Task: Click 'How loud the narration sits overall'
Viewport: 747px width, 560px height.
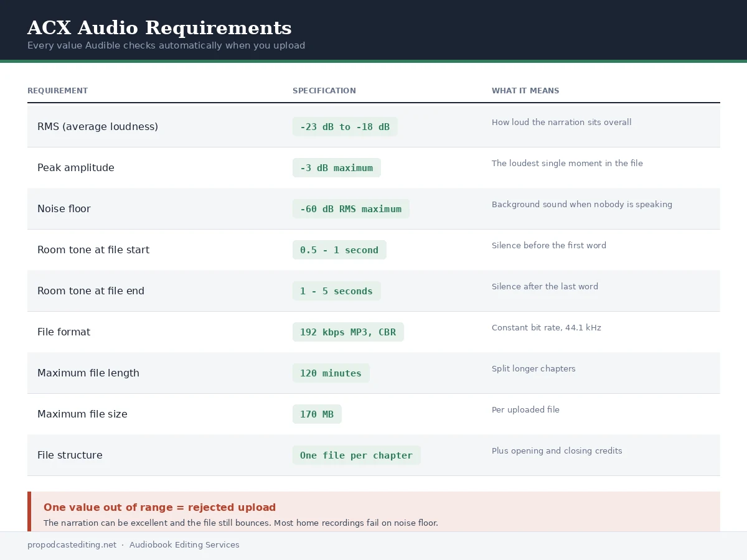Action: tap(561, 123)
